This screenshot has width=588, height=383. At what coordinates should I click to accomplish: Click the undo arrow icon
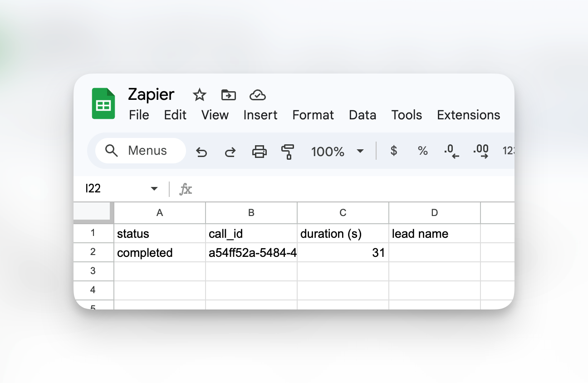tap(201, 151)
